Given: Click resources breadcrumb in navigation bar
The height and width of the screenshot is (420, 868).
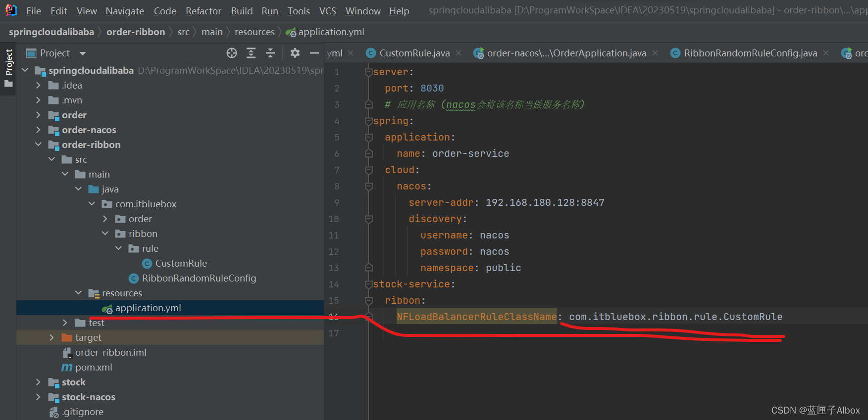Looking at the screenshot, I should (255, 32).
